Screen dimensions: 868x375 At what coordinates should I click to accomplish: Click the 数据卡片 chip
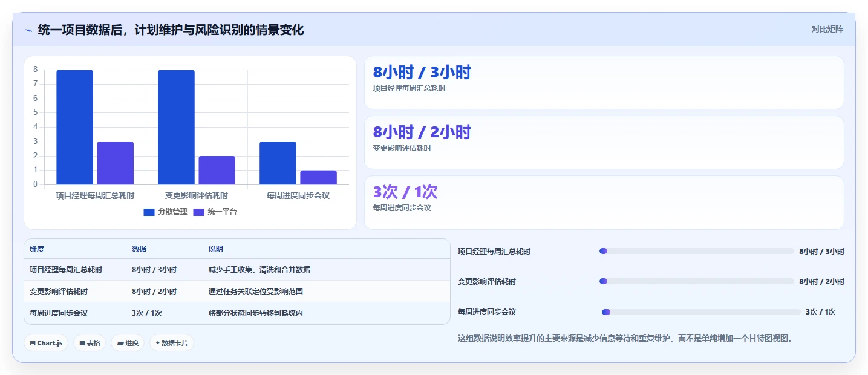(172, 343)
